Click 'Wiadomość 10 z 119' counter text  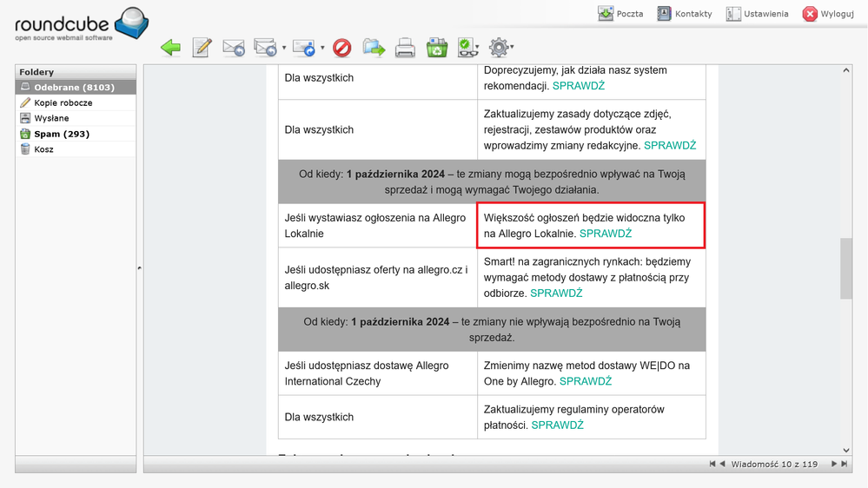tap(774, 465)
